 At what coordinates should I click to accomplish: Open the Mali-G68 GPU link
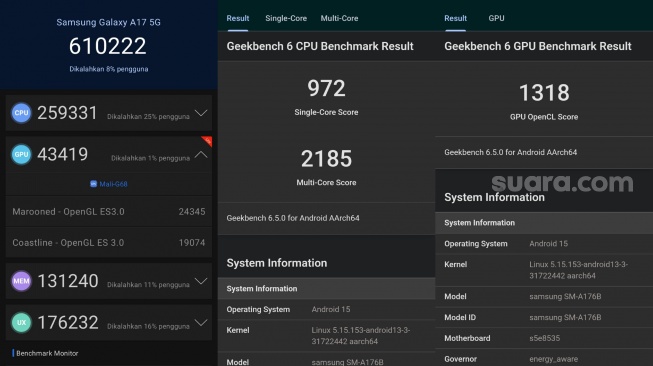(113, 184)
